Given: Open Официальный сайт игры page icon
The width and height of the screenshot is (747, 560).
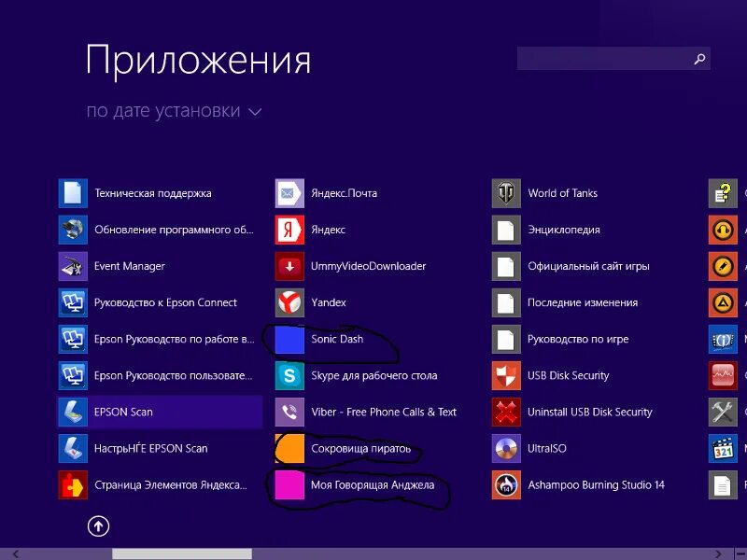Looking at the screenshot, I should (506, 266).
